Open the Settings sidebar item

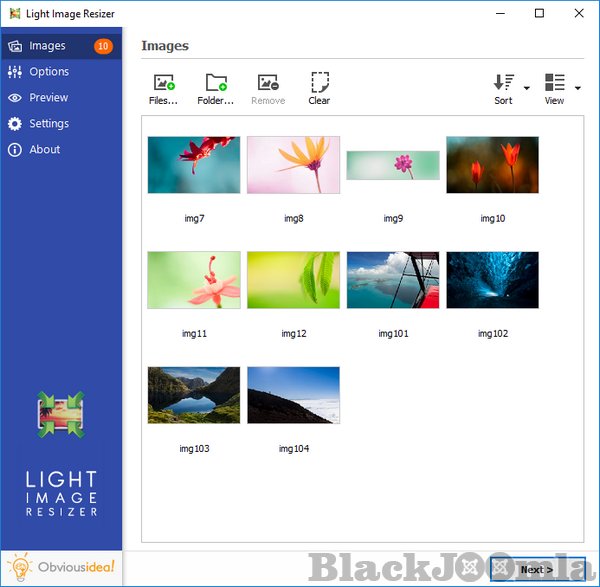pyautogui.click(x=49, y=124)
